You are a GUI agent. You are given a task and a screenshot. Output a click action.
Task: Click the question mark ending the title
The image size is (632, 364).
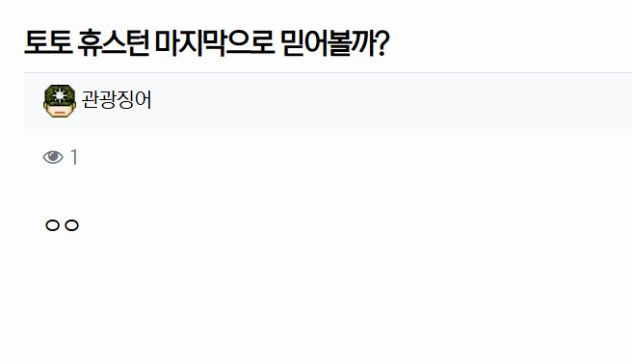point(382,42)
